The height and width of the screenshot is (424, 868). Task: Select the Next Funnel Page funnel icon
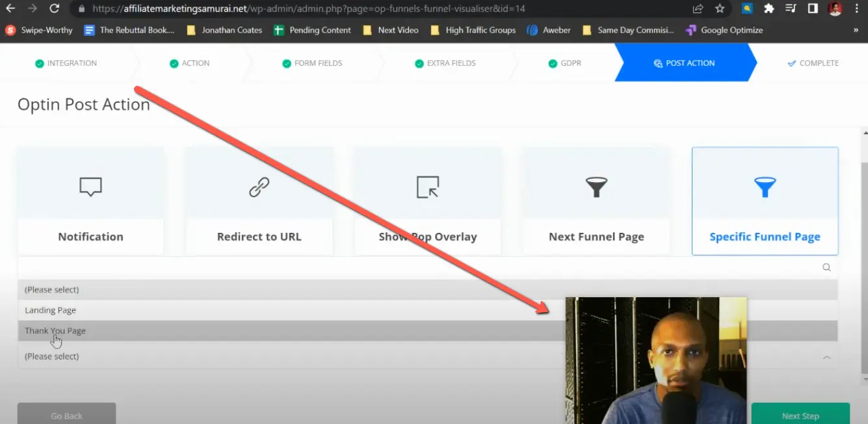pyautogui.click(x=596, y=187)
